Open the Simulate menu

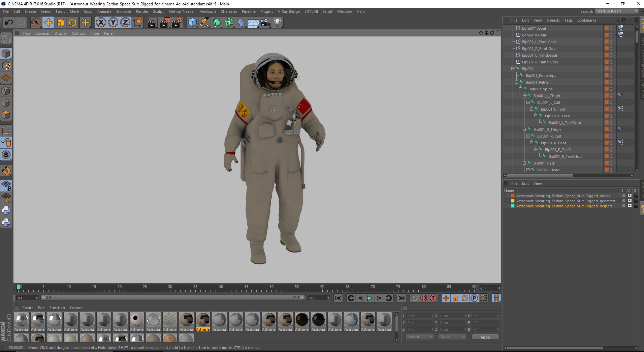124,11
